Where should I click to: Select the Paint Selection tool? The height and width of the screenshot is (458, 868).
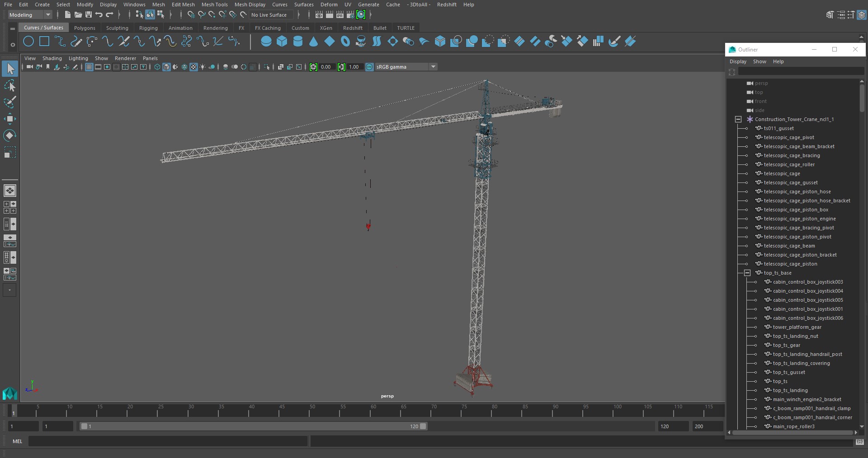(x=9, y=102)
